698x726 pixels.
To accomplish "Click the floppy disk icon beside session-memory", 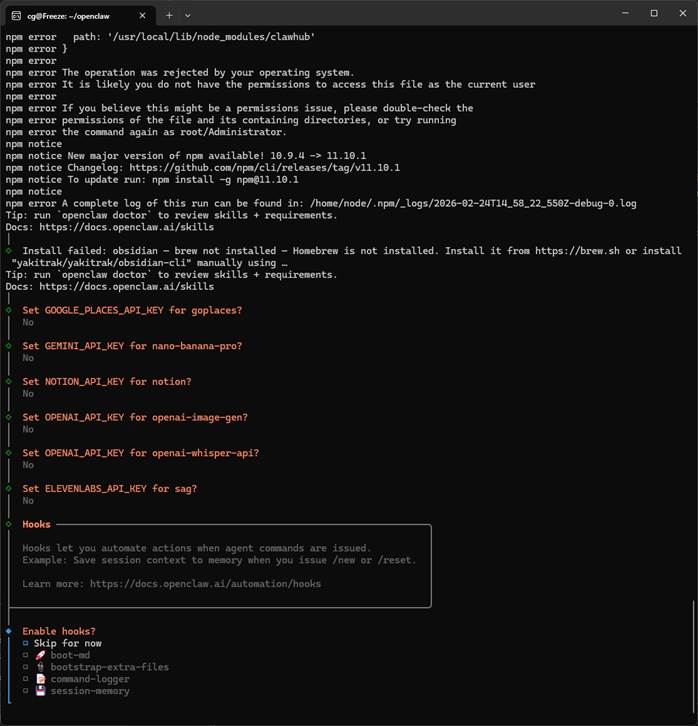I will pos(40,691).
